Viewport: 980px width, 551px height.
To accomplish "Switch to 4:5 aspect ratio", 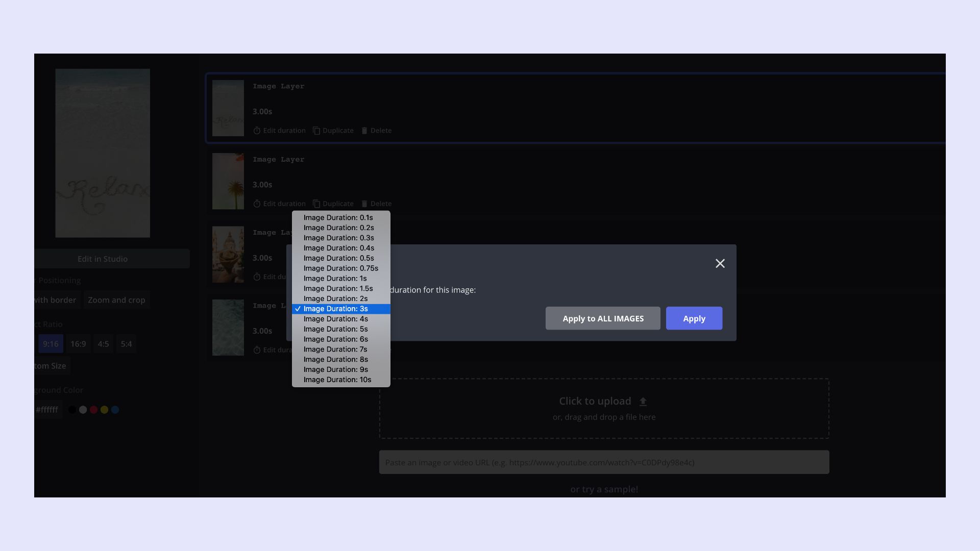I will [x=103, y=344].
